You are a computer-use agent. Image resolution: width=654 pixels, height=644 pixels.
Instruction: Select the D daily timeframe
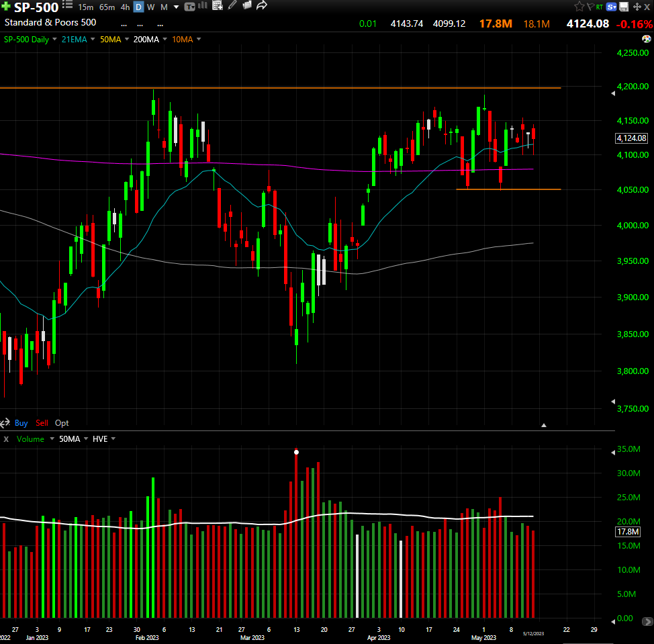click(x=138, y=7)
